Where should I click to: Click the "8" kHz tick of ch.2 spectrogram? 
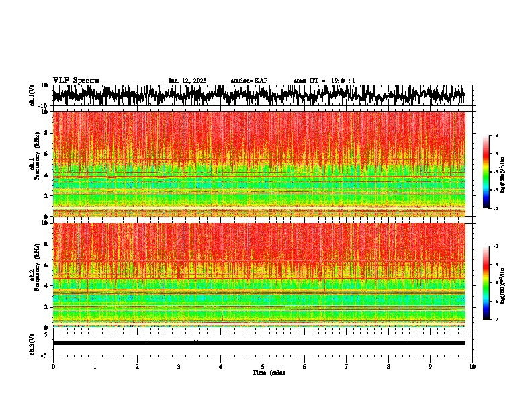point(46,244)
